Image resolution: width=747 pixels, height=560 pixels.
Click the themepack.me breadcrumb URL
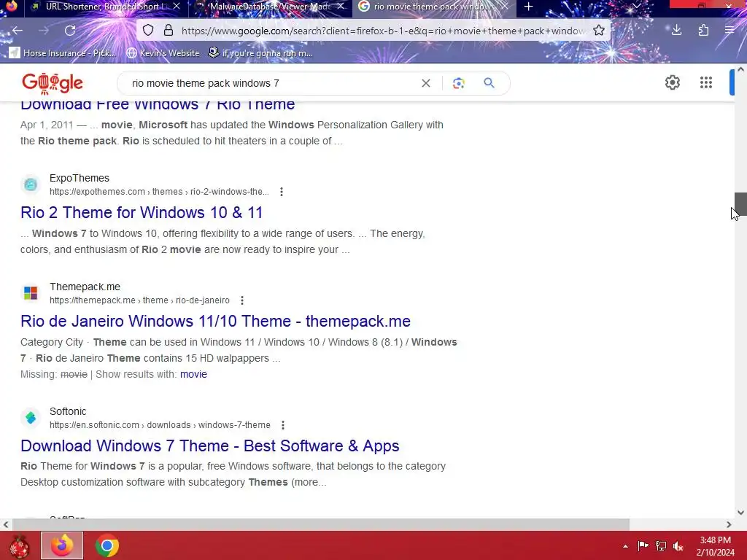[139, 300]
